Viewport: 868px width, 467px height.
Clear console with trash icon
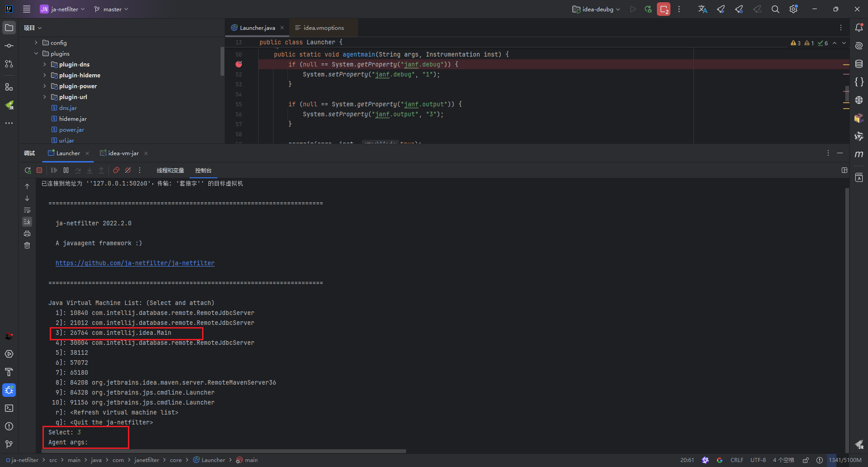coord(27,245)
